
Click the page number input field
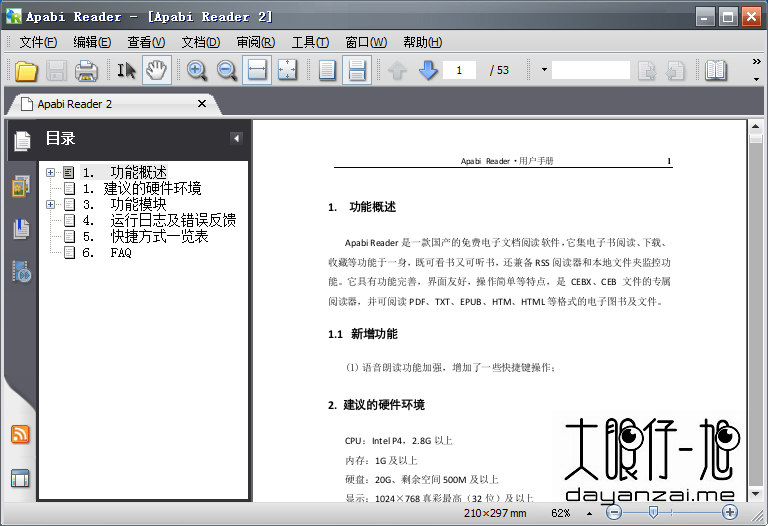[459, 71]
